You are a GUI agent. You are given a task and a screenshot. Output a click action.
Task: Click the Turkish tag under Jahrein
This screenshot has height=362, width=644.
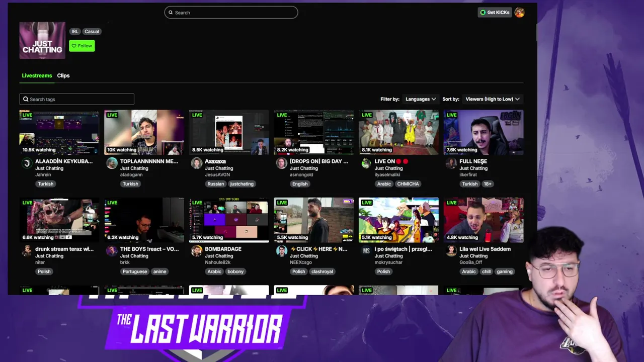point(45,184)
